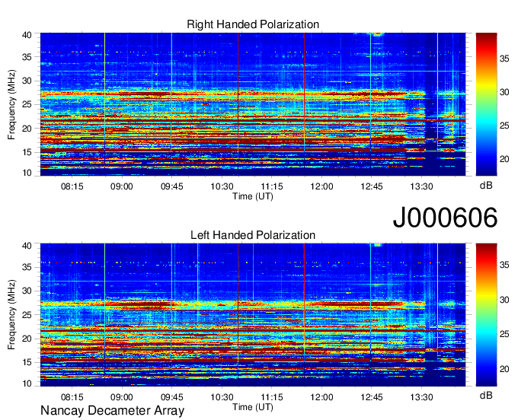Screen dimensions: 518x420
Task: Click the 20 MHz tick label on the upper plot
Action: [27, 129]
